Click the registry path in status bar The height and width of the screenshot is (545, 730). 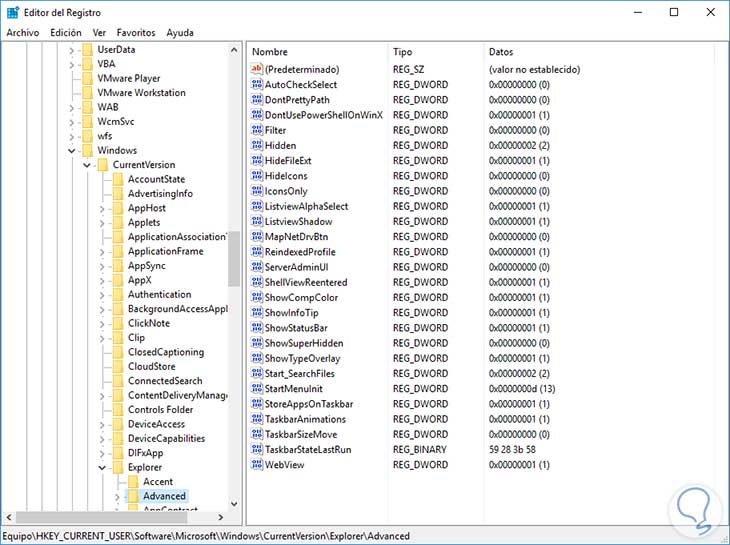[206, 536]
